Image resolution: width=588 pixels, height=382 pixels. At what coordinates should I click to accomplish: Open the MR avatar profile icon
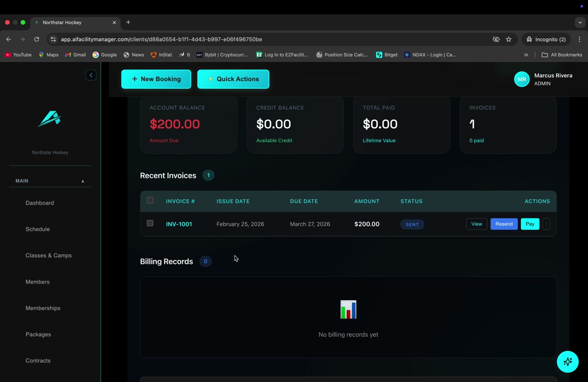(521, 79)
